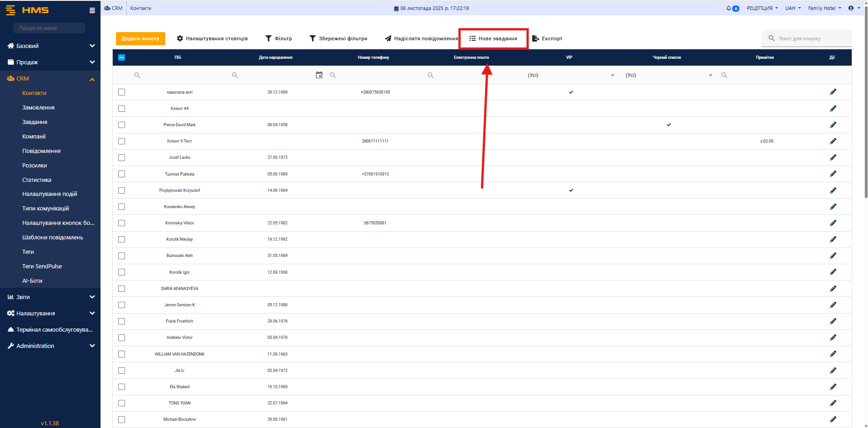Open the notifications bell icon
Screen dimensions: 868x428
point(729,8)
